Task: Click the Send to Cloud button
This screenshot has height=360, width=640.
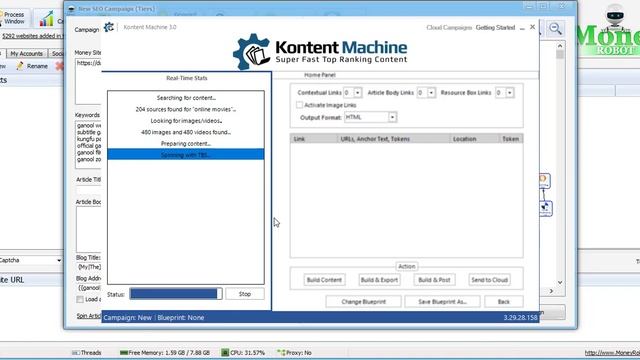Action: pos(489,280)
